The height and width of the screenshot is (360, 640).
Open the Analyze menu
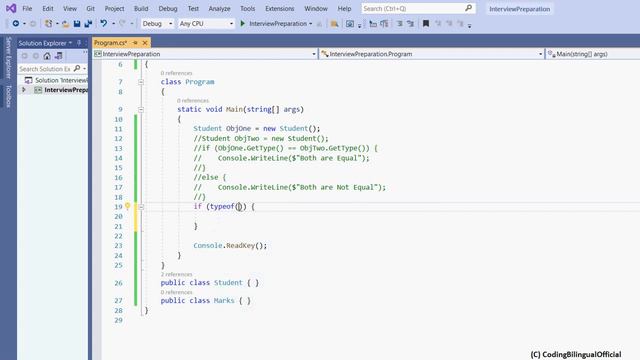pos(219,8)
